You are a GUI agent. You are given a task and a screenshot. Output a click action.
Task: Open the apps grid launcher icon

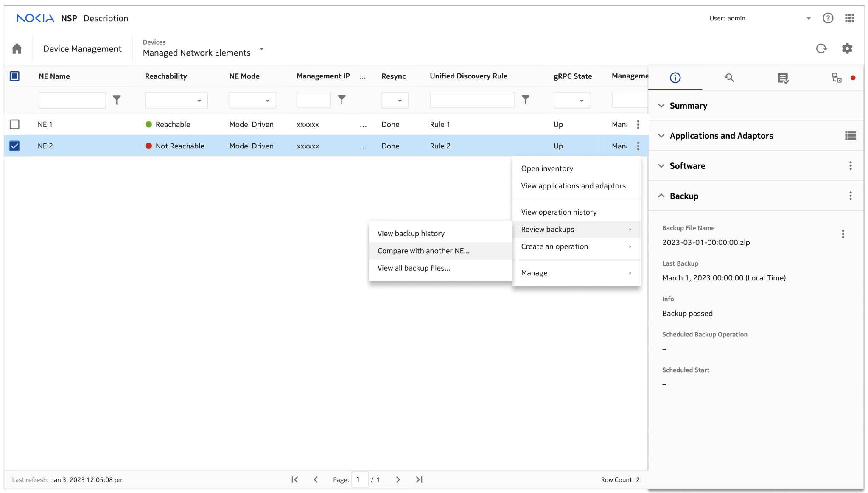coord(849,18)
